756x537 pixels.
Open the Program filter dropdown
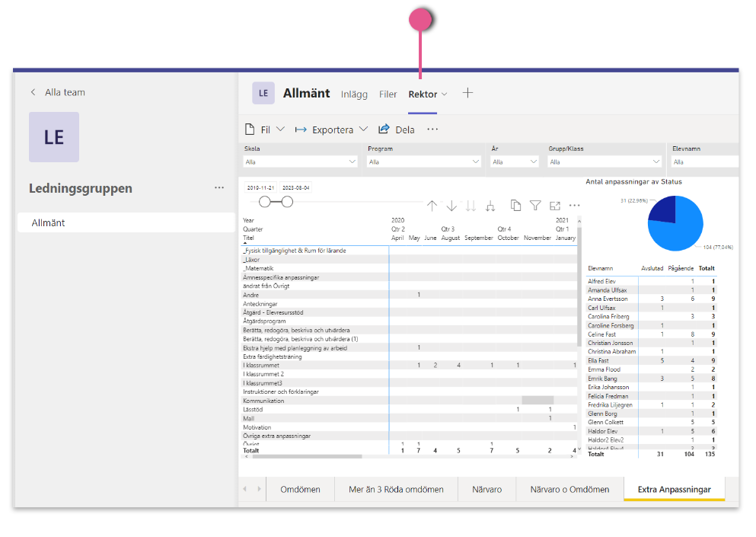(x=423, y=161)
